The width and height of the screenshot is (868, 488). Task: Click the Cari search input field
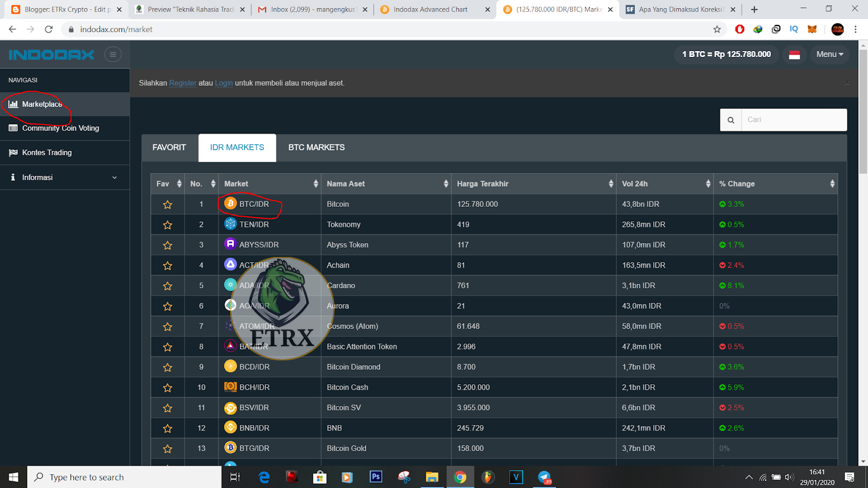click(x=794, y=120)
